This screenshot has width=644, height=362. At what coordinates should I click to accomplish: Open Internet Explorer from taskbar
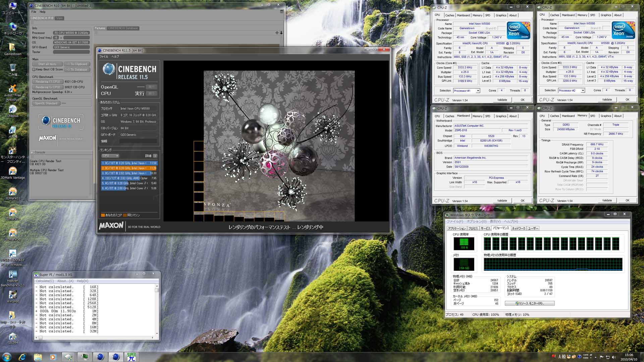pyautogui.click(x=22, y=357)
